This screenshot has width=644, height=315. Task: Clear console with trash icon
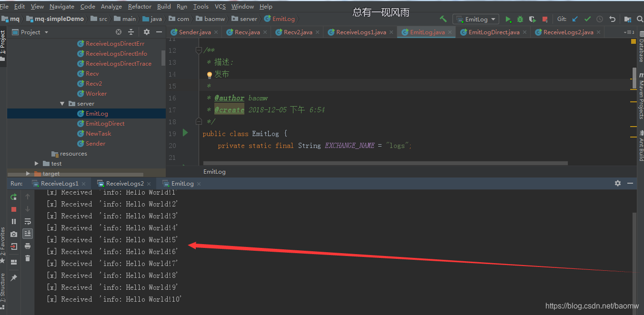coord(28,258)
